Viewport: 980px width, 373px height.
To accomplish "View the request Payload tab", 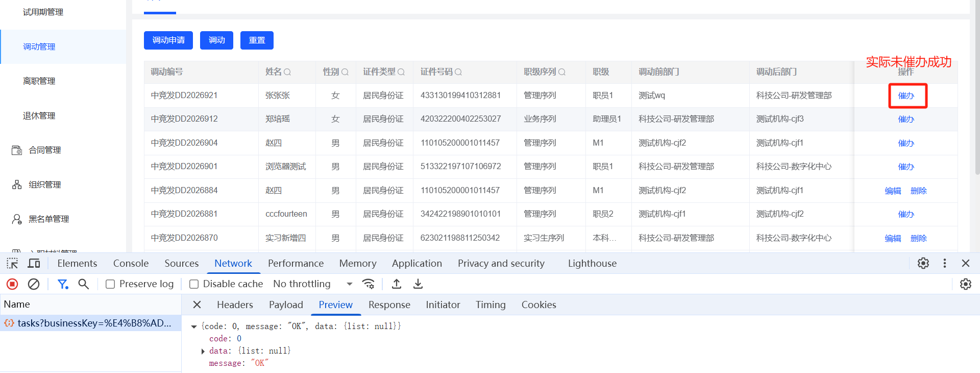I will [x=286, y=305].
